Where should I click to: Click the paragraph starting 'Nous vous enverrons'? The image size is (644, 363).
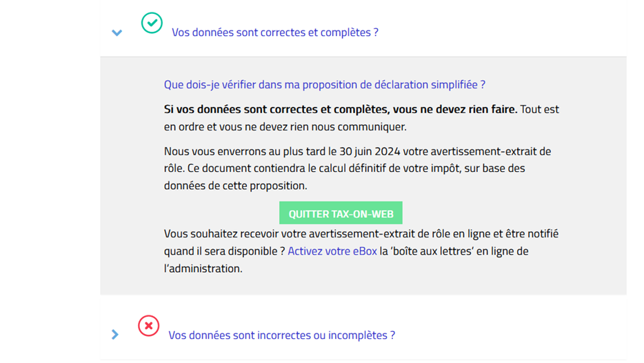click(x=357, y=168)
